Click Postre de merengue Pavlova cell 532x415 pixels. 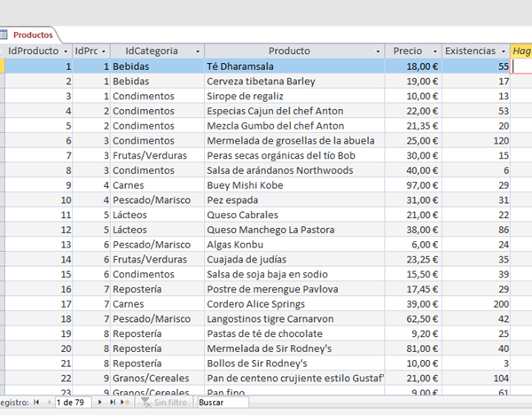[x=294, y=289]
